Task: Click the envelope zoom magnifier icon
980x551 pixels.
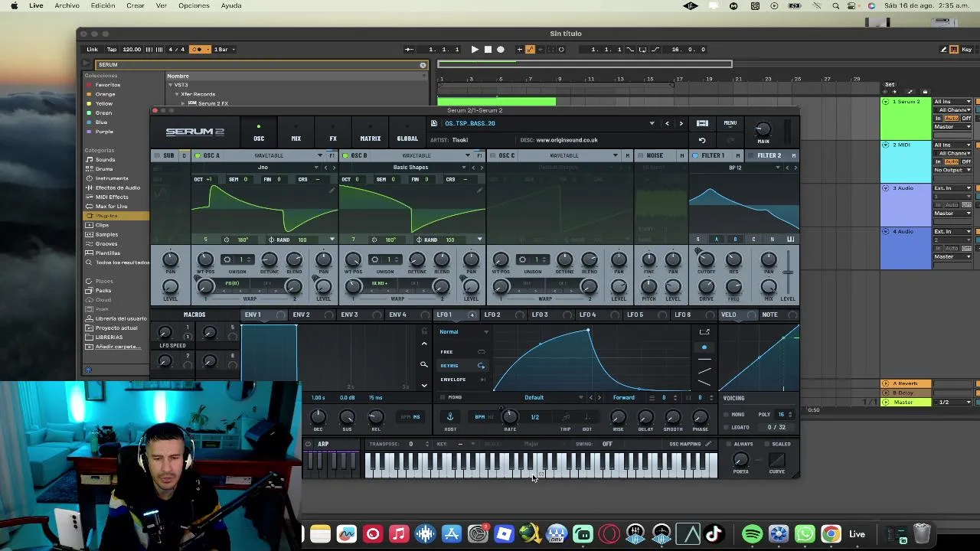Action: pos(424,365)
